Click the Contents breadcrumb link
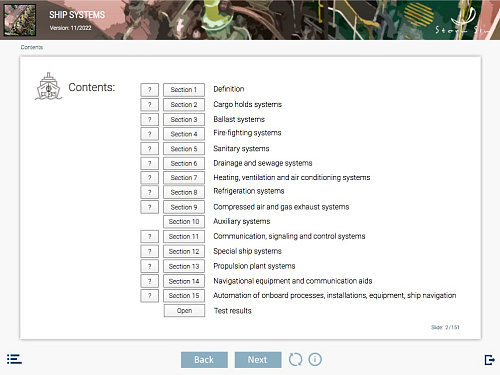The width and height of the screenshot is (500, 375). point(32,47)
